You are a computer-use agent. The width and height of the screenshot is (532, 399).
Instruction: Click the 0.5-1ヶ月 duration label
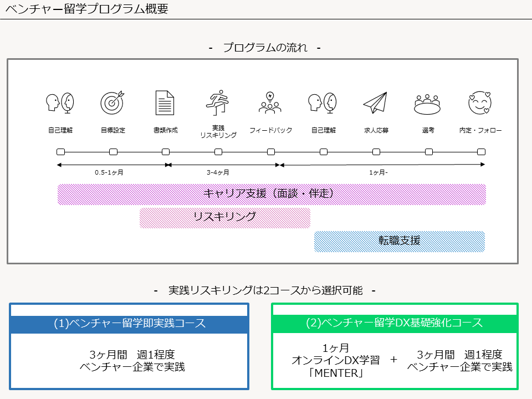click(x=109, y=172)
